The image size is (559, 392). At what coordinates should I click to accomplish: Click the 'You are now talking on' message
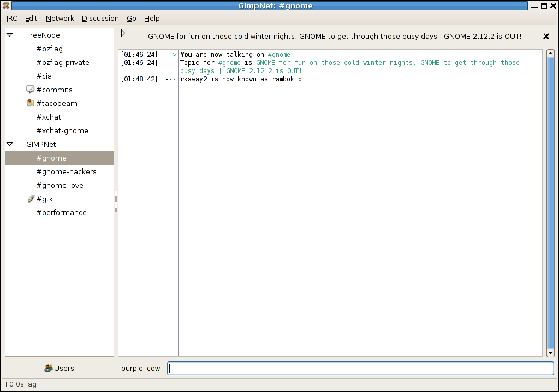pyautogui.click(x=222, y=55)
